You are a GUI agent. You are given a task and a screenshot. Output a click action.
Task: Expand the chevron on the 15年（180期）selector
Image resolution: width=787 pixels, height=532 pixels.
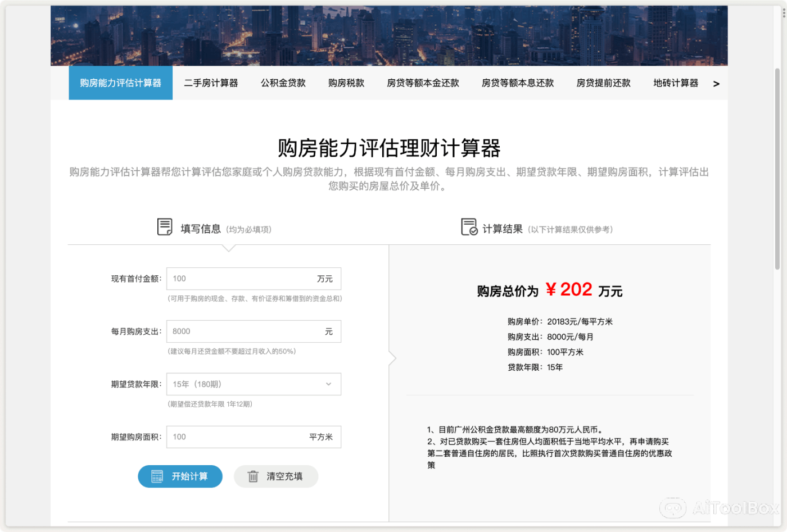coord(328,384)
